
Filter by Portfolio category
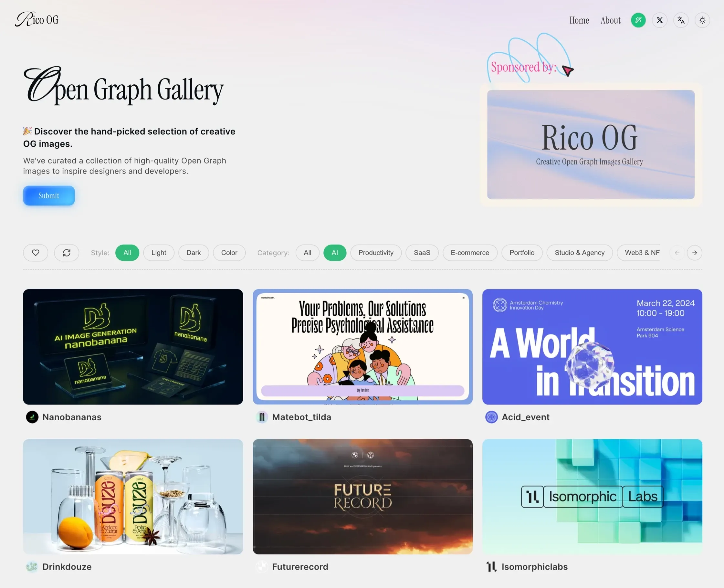click(522, 253)
